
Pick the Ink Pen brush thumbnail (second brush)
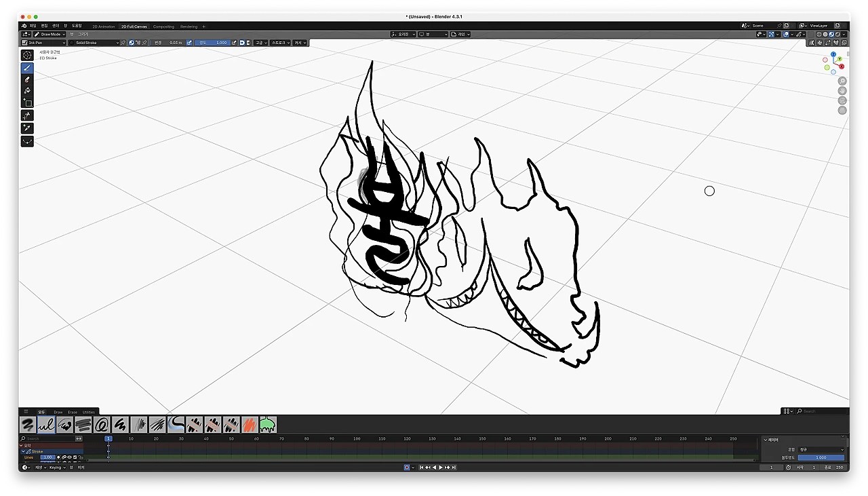(x=46, y=425)
